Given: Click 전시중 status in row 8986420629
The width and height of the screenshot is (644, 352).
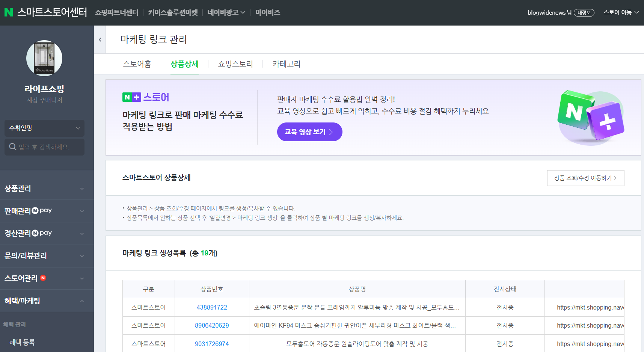Looking at the screenshot, I should [x=505, y=325].
